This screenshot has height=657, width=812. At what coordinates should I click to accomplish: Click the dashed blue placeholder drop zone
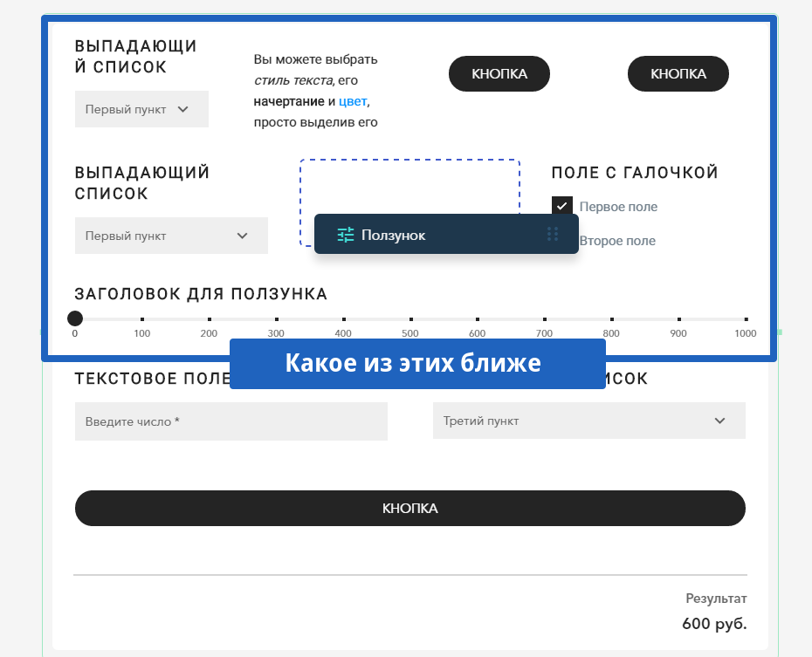point(409,183)
